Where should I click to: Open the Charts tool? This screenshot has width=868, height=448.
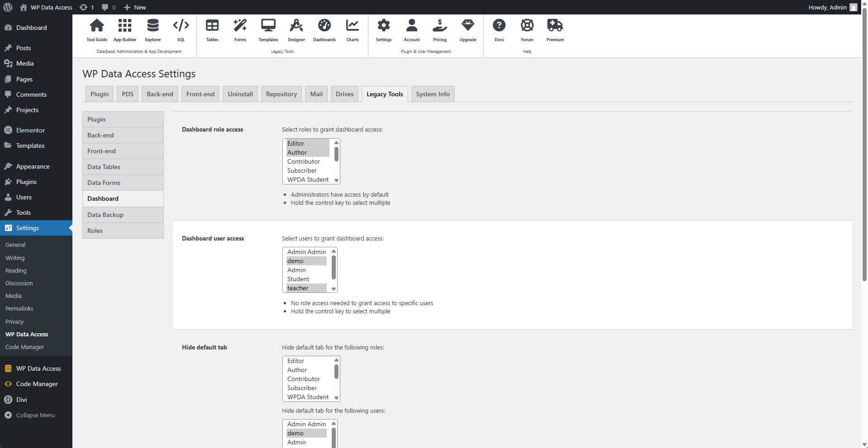click(352, 29)
